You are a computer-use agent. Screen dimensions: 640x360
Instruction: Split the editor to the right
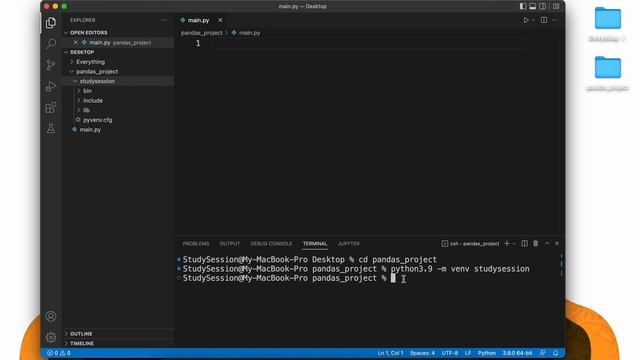coord(544,20)
